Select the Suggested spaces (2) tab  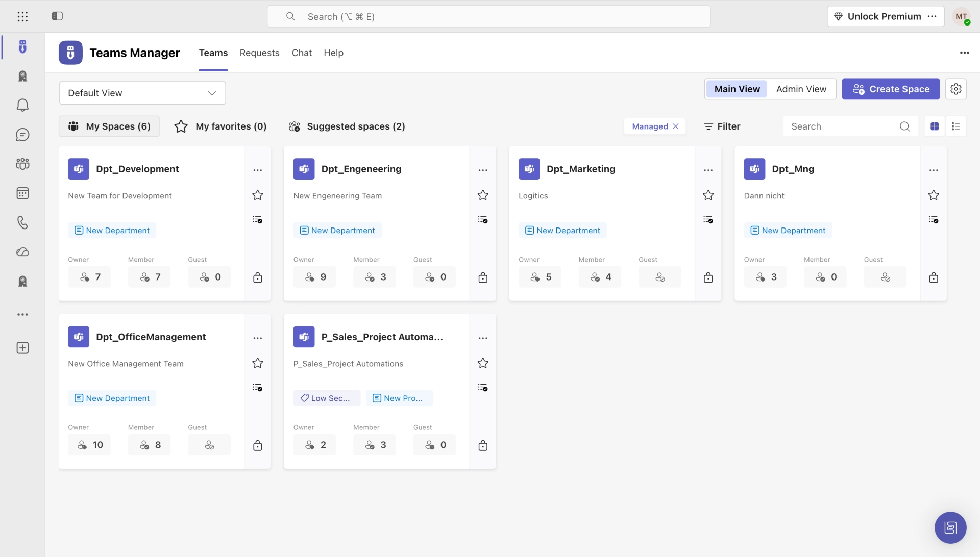(347, 126)
